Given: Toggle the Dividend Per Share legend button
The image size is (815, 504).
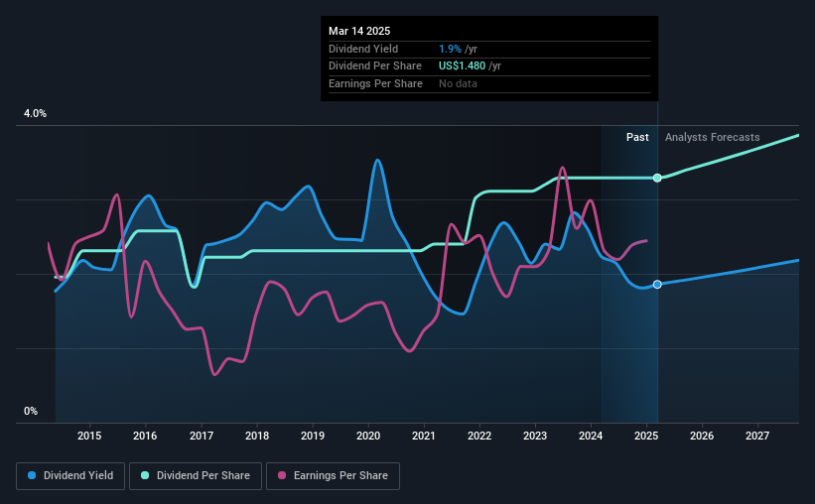Looking at the screenshot, I should pos(196,476).
